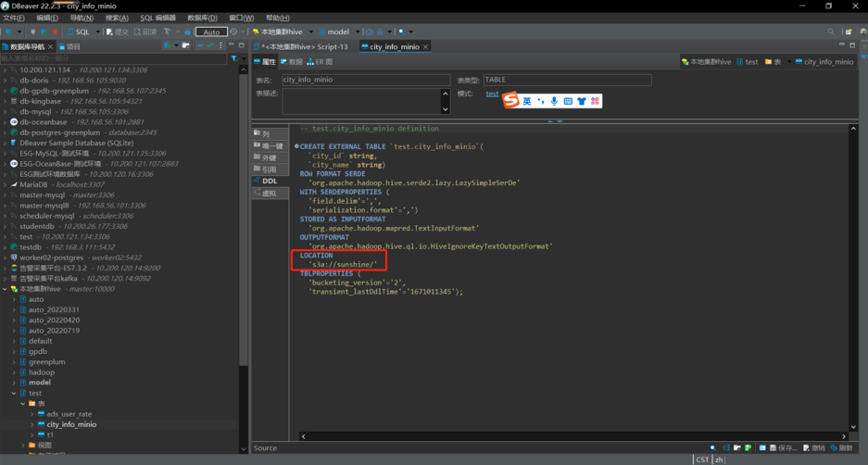
Task: Click collapse all icon in navigator
Action: (x=200, y=45)
